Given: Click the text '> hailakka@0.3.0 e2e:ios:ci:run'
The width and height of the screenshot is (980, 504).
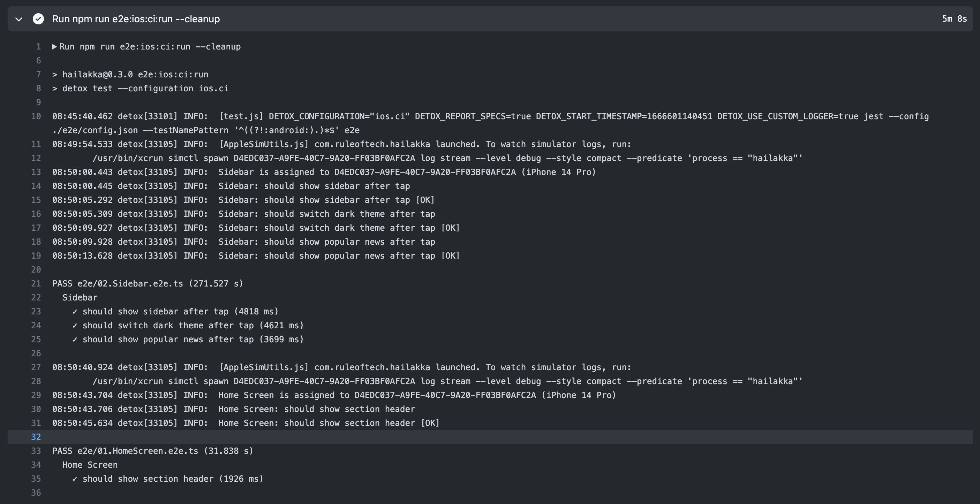Looking at the screenshot, I should [x=130, y=75].
